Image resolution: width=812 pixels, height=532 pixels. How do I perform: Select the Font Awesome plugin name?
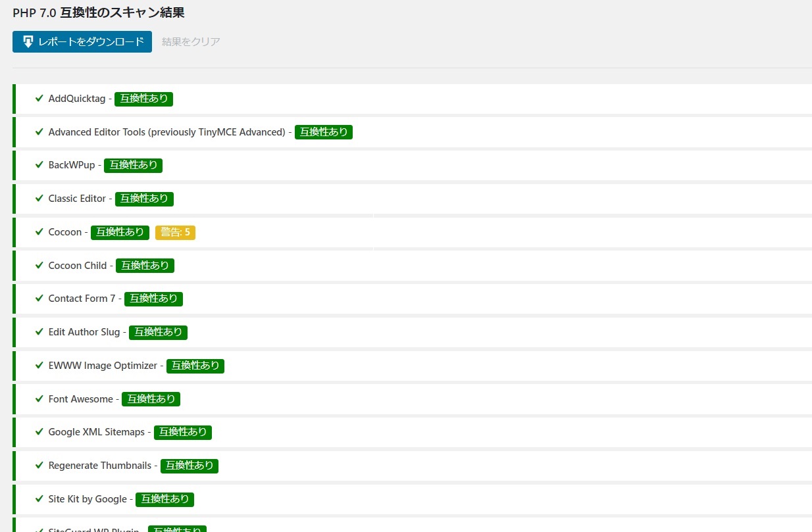click(80, 399)
